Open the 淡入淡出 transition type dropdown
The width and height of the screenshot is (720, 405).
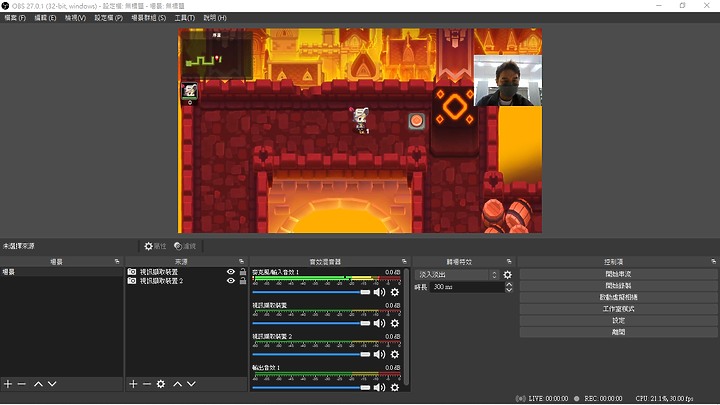click(x=456, y=275)
